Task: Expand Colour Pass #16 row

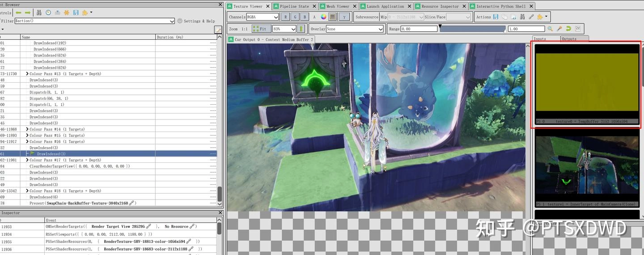Action: (27, 141)
